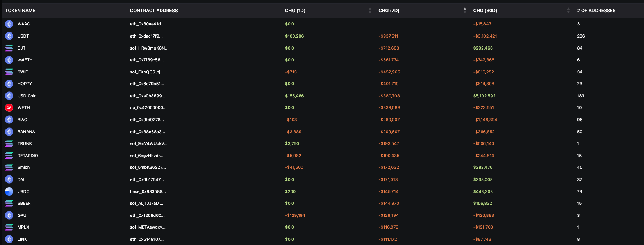Click contract address sol_9mV4WUukV...
This screenshot has height=245, width=644.
coord(148,143)
